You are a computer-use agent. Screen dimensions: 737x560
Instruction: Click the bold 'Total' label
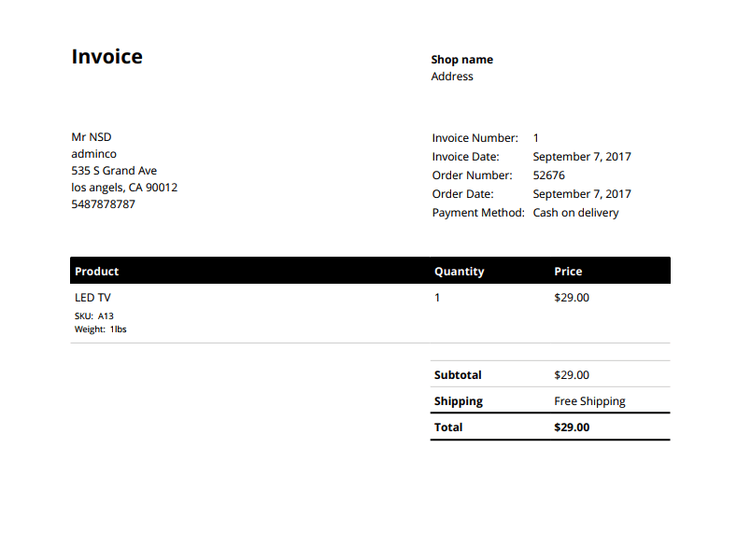[x=448, y=427]
